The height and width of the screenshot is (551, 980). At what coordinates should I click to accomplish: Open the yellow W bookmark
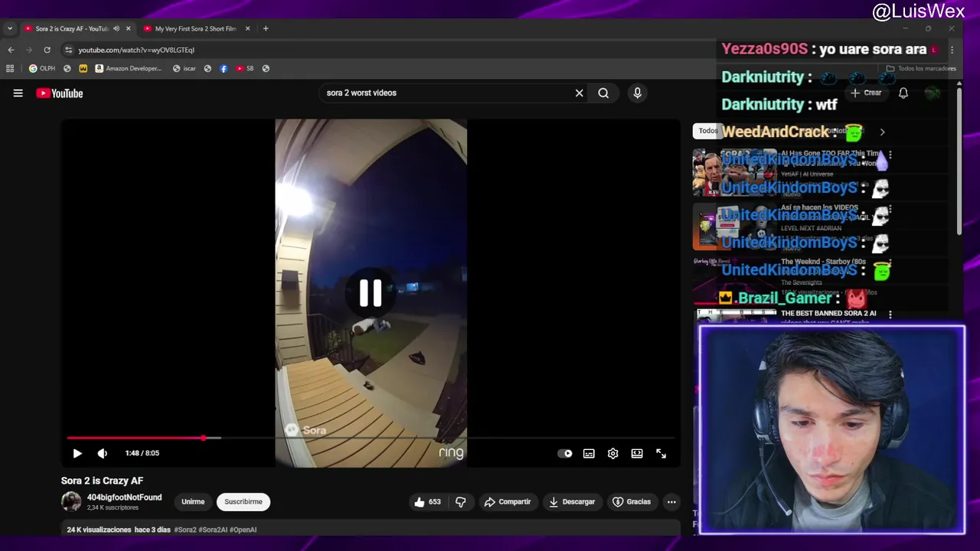[x=83, y=68]
